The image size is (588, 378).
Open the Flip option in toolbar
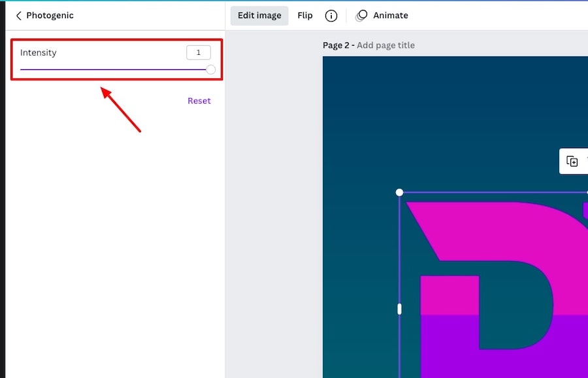click(x=305, y=16)
